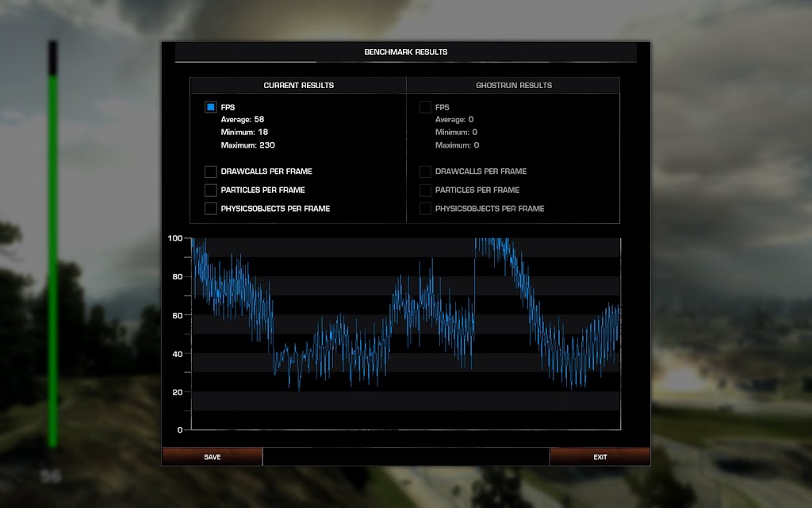Enable Current Results Particles Per Frame checkbox
This screenshot has width=812, height=508.
click(211, 190)
